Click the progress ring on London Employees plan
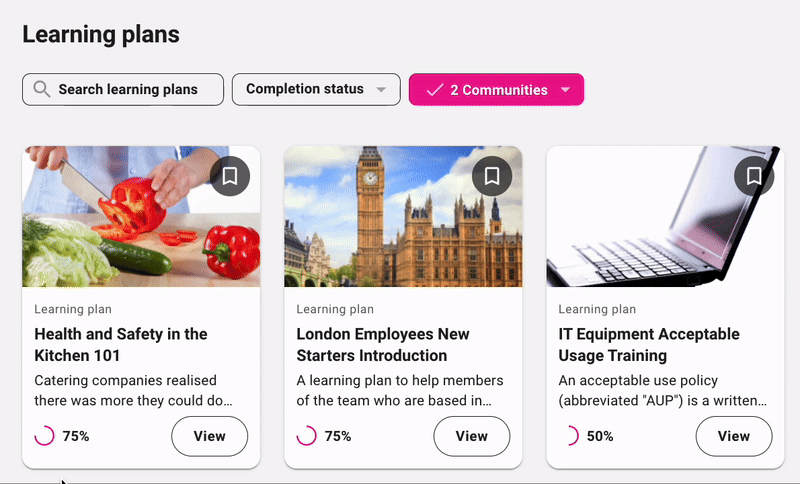Screen dimensions: 800x484 pyautogui.click(x=307, y=436)
